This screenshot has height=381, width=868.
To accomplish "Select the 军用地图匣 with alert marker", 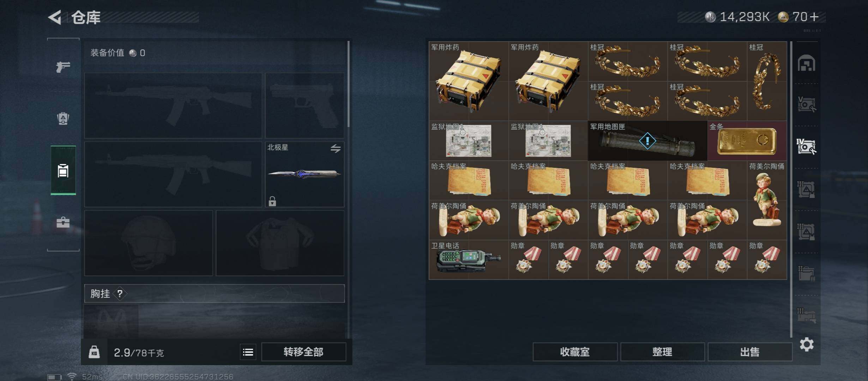I will [x=647, y=141].
